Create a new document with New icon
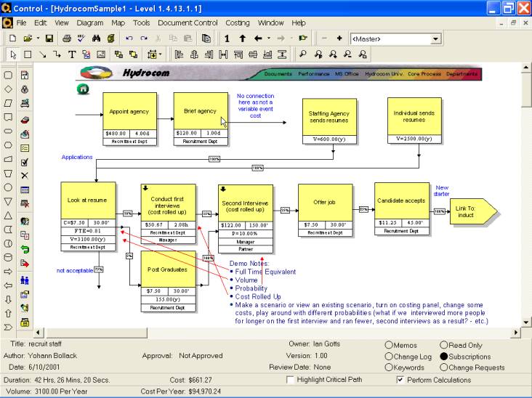Screen dimensions: 532x398 click(13, 38)
